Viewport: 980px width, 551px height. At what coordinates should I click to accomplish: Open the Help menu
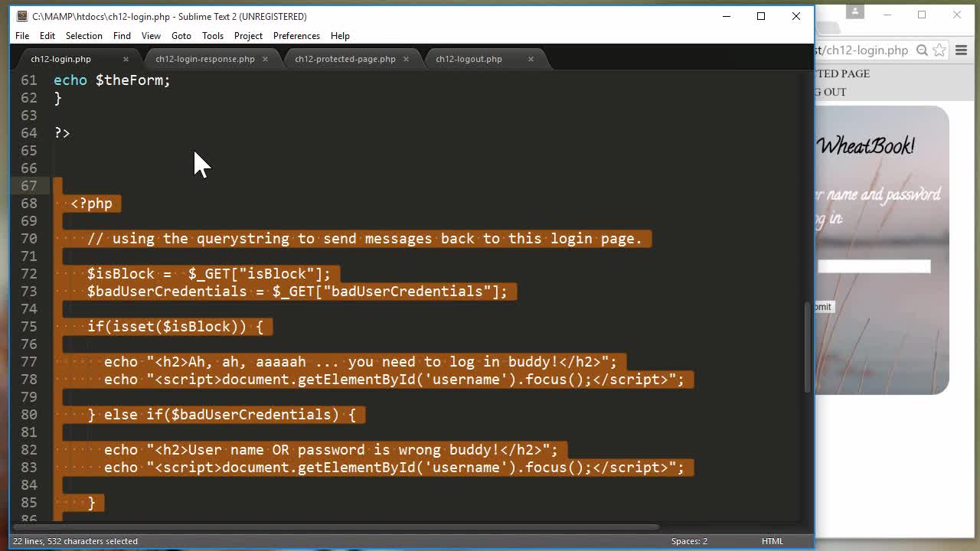340,36
